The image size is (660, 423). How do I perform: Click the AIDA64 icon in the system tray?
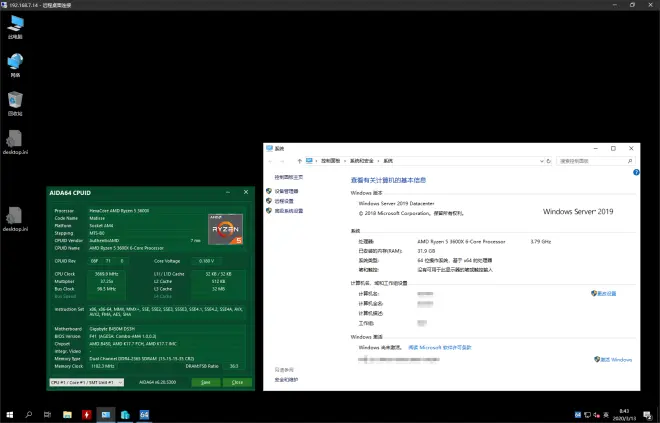[578, 415]
